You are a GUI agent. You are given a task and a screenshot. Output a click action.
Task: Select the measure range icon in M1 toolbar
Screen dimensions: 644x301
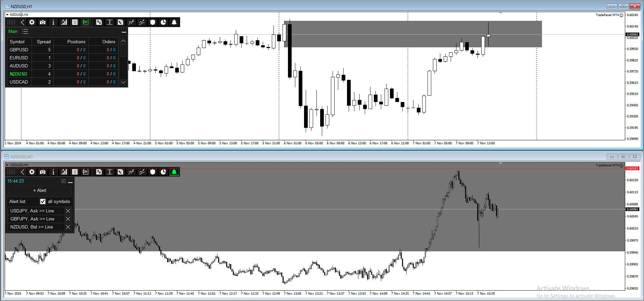(x=110, y=172)
